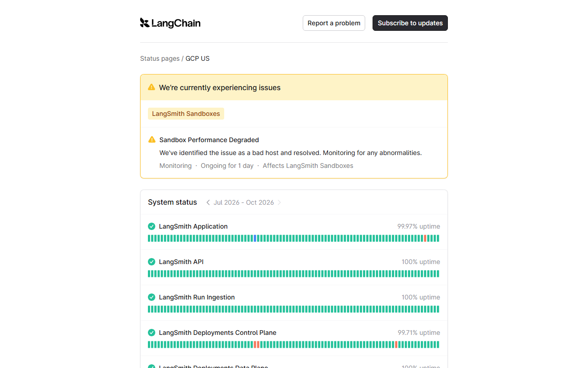This screenshot has width=588, height=368.
Task: Click the 99.71% uptime text
Action: pyautogui.click(x=418, y=333)
